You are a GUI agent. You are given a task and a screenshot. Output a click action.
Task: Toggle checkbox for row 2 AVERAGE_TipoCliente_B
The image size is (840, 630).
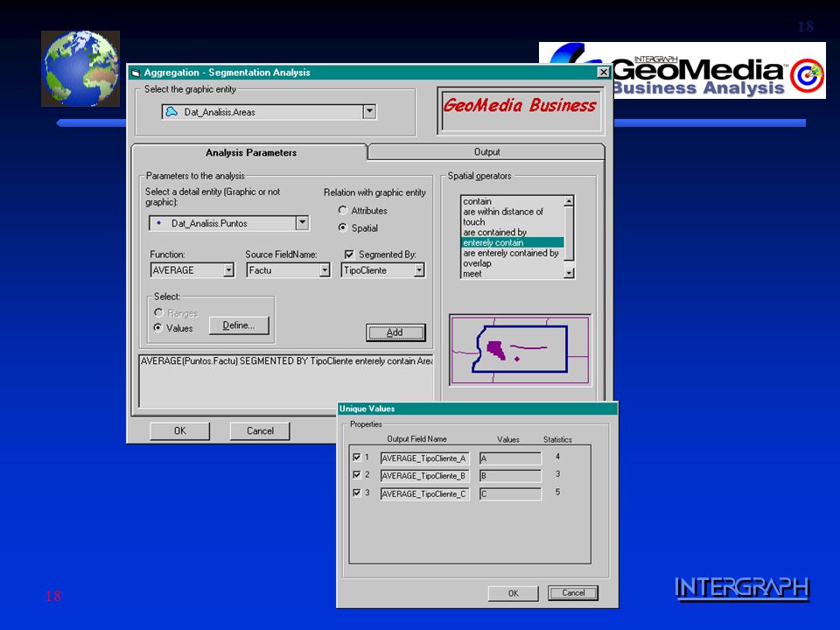[357, 474]
